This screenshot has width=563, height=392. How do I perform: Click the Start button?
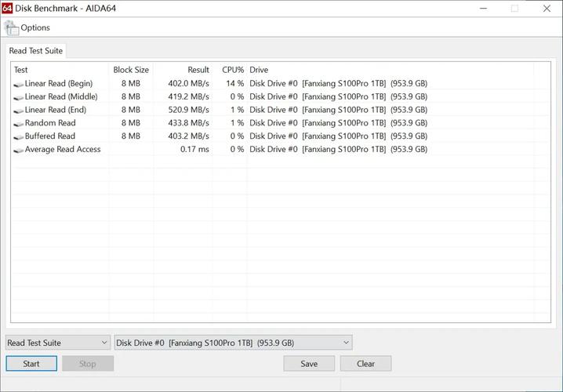[31, 364]
